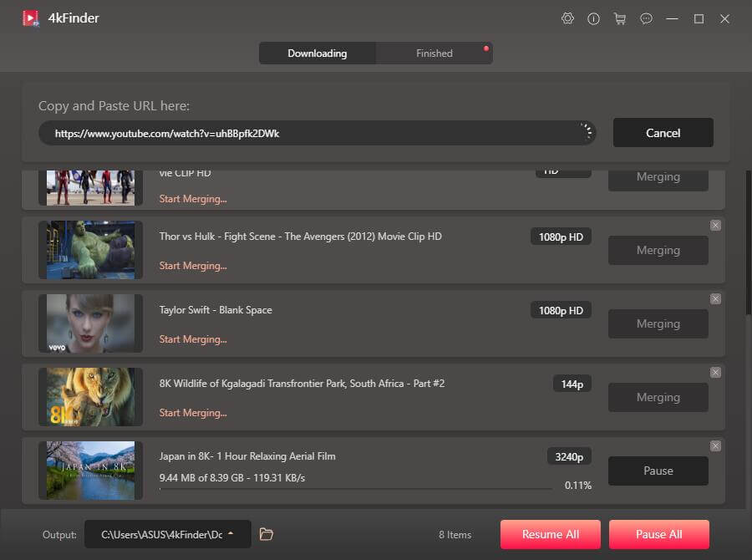Click the loading spinner beside the URL field
Image resolution: width=752 pixels, height=560 pixels.
click(x=586, y=132)
